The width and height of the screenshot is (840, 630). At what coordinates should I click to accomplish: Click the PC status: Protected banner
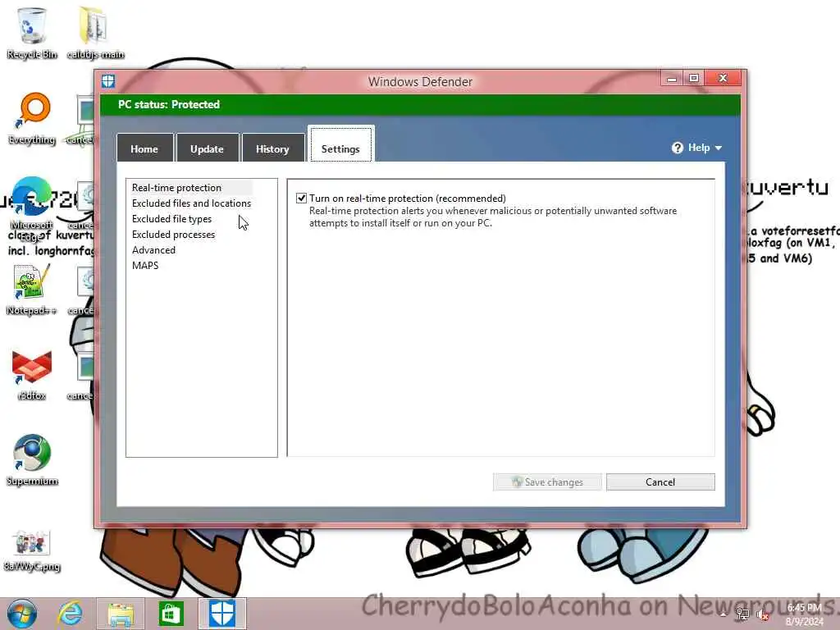[x=420, y=104]
